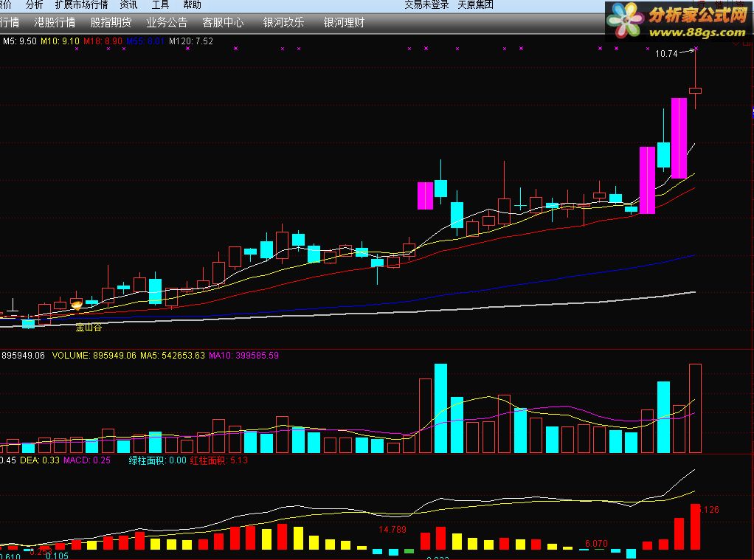
Task: Click the 10.74 high price label
Action: tap(666, 54)
